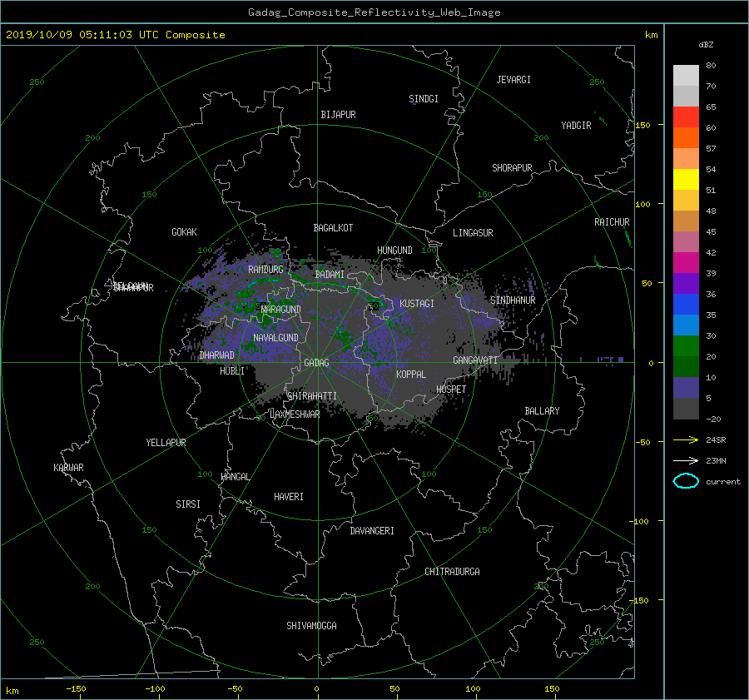Select the 'HUBLI' city label
The width and height of the screenshot is (749, 700).
(232, 371)
